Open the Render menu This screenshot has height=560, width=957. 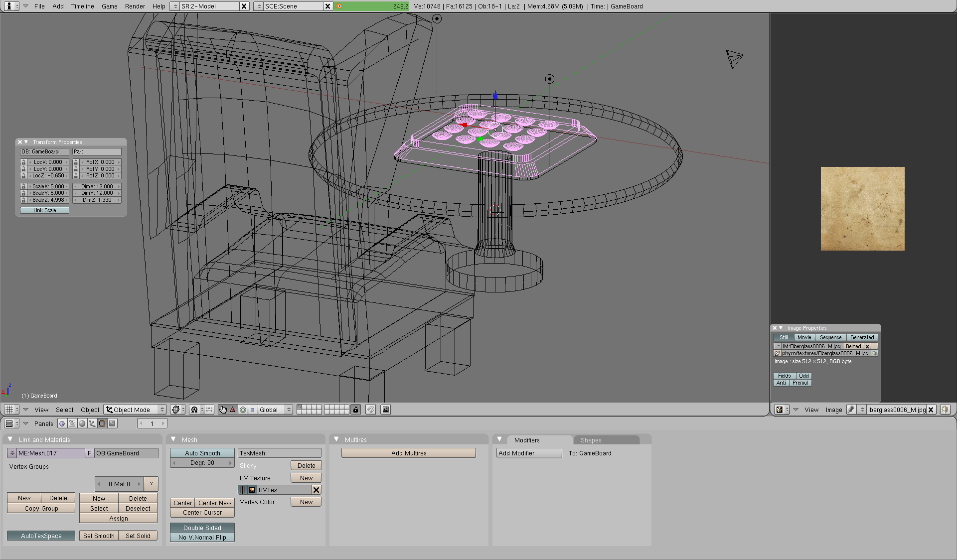pyautogui.click(x=135, y=6)
